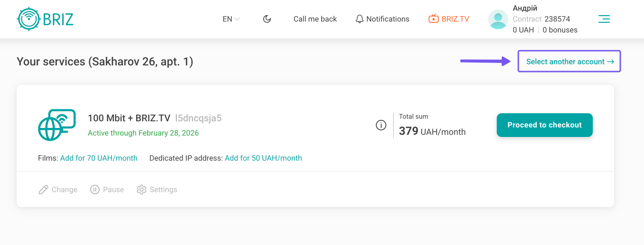Viewport: 644px width, 245px height.
Task: Open BRIZ.TV from the header
Action: coord(449,19)
